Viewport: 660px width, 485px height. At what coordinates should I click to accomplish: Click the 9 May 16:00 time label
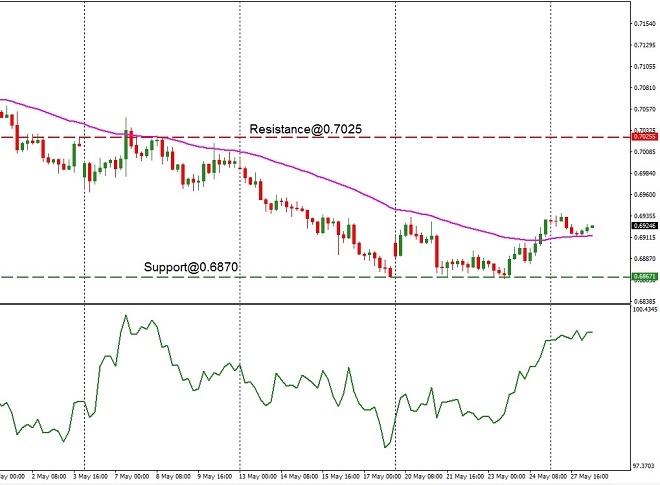point(215,477)
